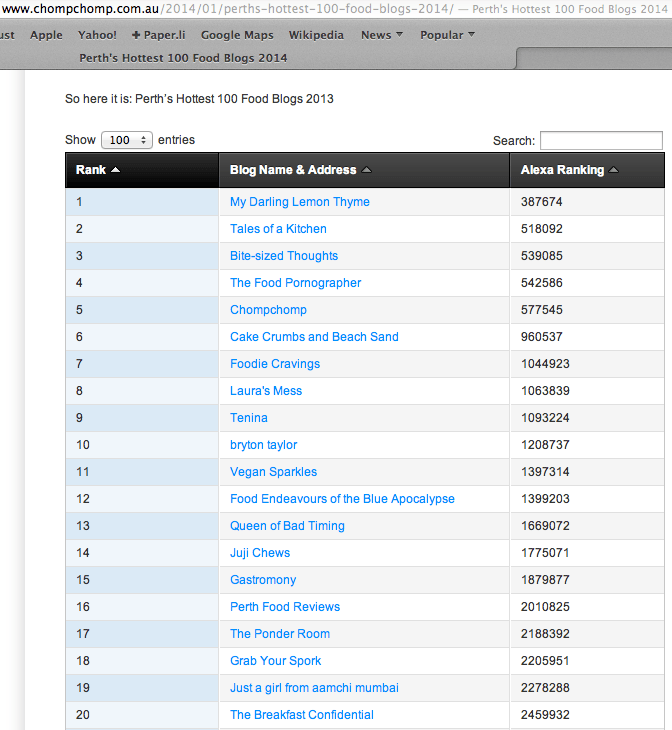Open Tales of a Kitchen link
Screen dimensions: 672x730
pos(278,229)
